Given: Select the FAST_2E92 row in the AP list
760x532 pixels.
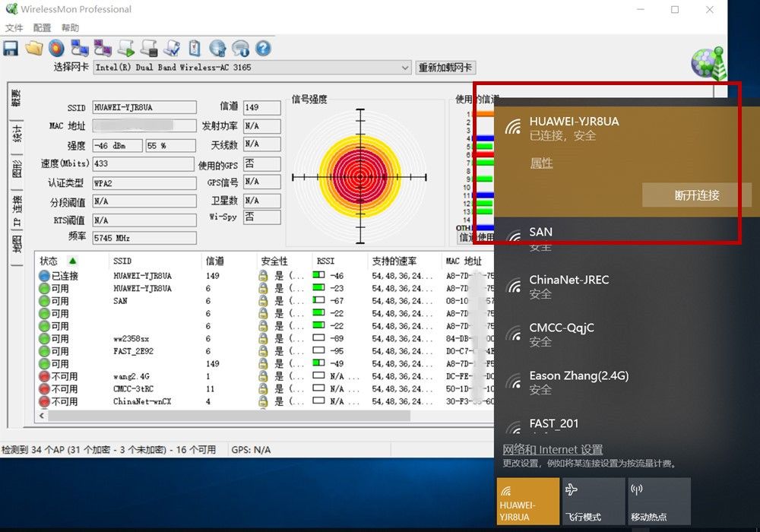Looking at the screenshot, I should (x=265, y=351).
